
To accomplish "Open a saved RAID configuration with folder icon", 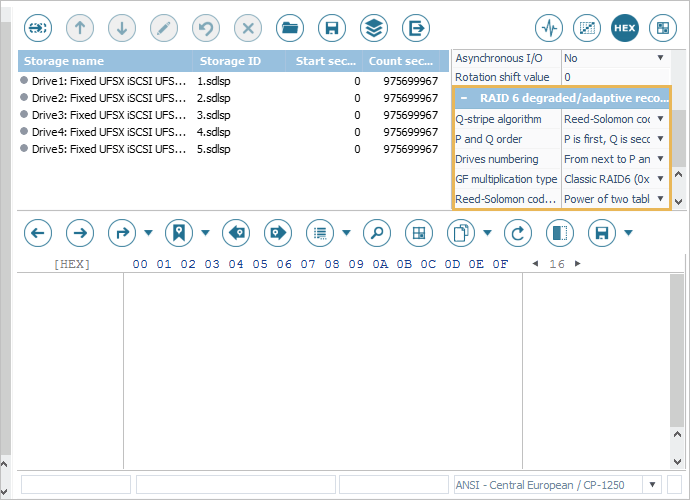I will (x=290, y=27).
